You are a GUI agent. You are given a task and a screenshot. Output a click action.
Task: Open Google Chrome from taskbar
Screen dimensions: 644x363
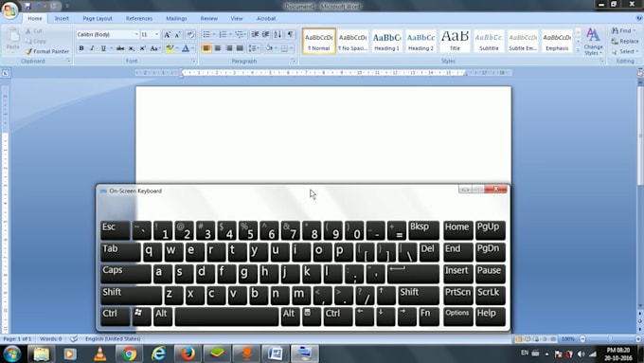[129, 354]
